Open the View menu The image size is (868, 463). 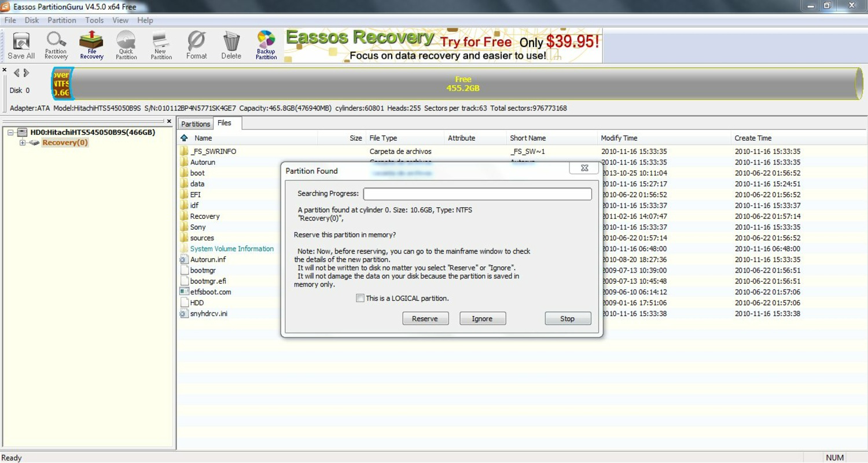(120, 20)
